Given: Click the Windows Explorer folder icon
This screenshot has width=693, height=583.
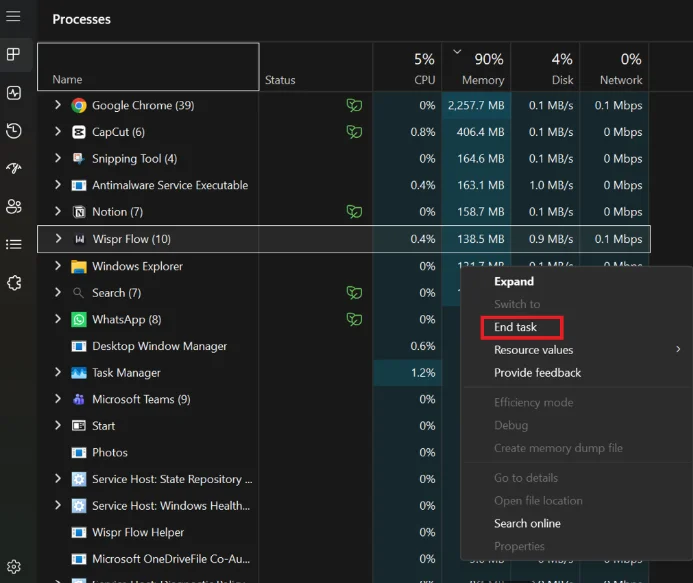Looking at the screenshot, I should [79, 267].
